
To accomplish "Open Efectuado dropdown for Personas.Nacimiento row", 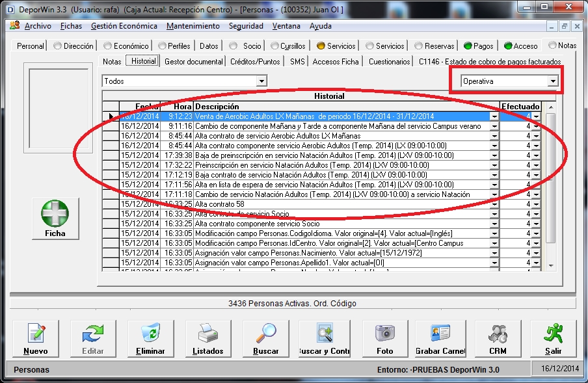I will 536,252.
